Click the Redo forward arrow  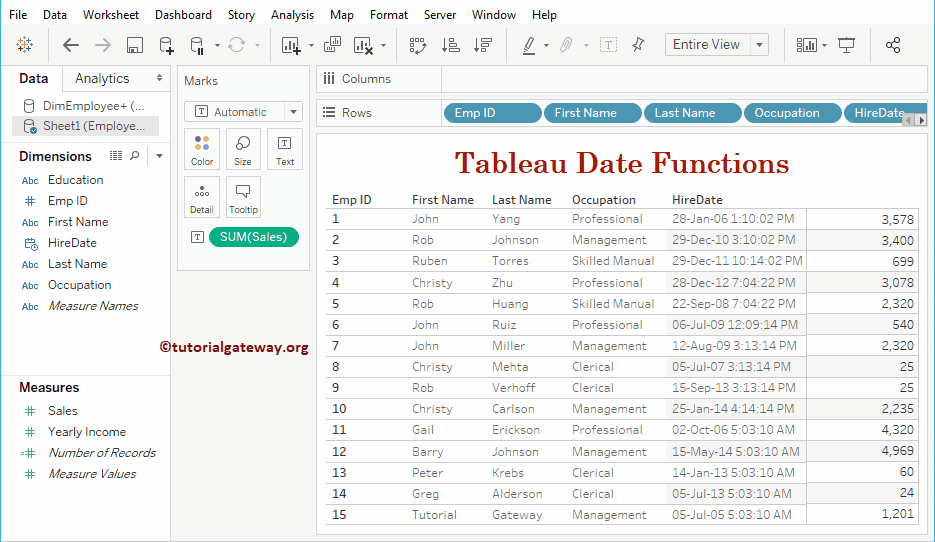click(103, 45)
